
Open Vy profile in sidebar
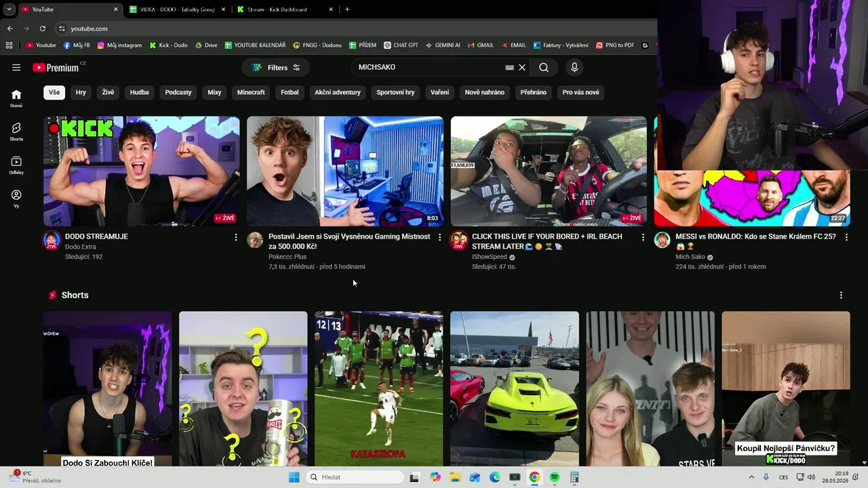pyautogui.click(x=16, y=199)
